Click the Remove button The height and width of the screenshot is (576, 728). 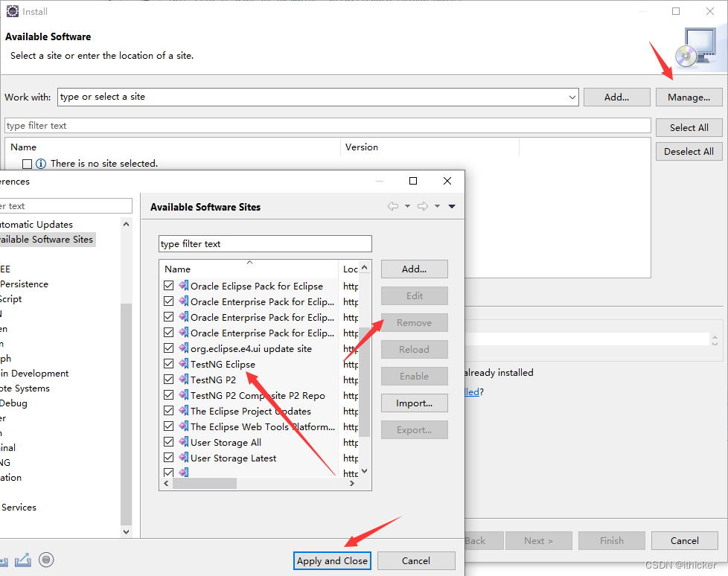point(414,322)
